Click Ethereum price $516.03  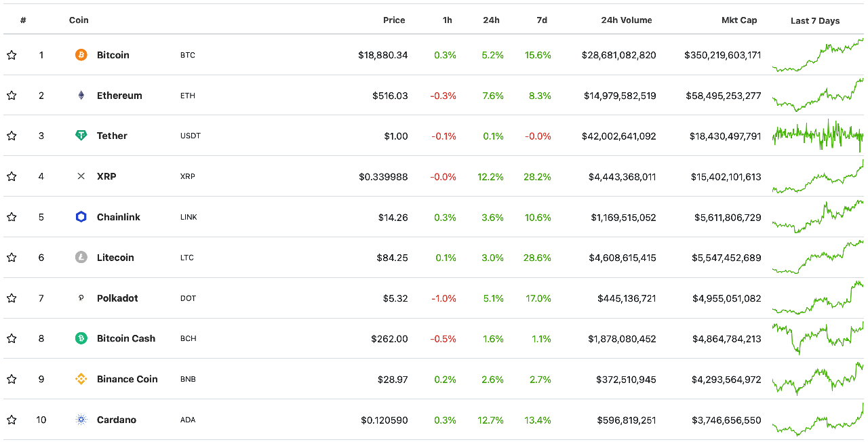coord(390,96)
